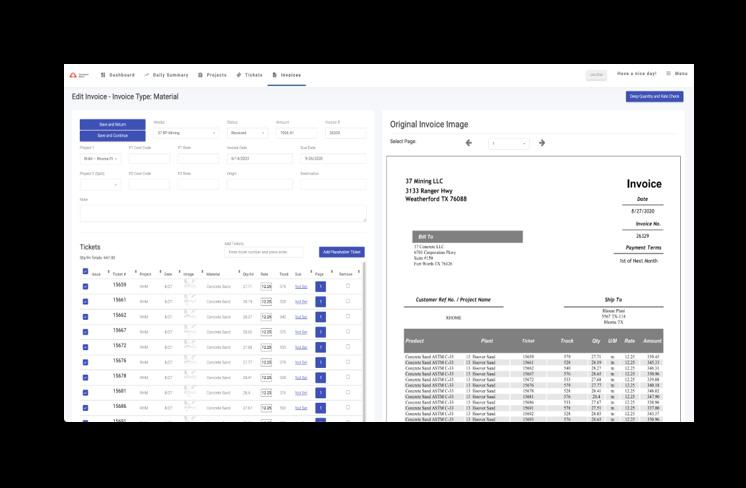The image size is (746, 488).
Task: Uncheck the checkbox for ticket 15672
Action: point(85,347)
